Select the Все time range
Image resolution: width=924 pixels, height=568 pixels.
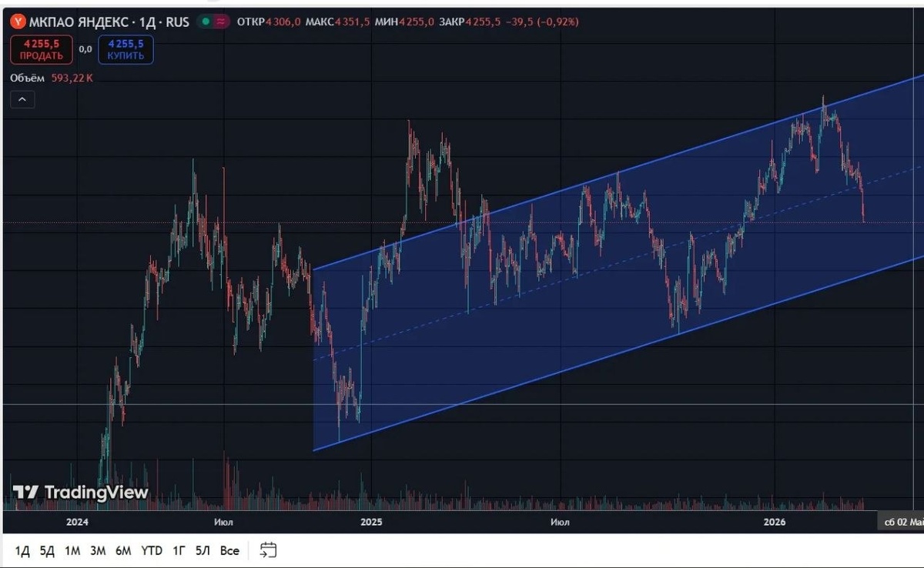[x=229, y=550]
